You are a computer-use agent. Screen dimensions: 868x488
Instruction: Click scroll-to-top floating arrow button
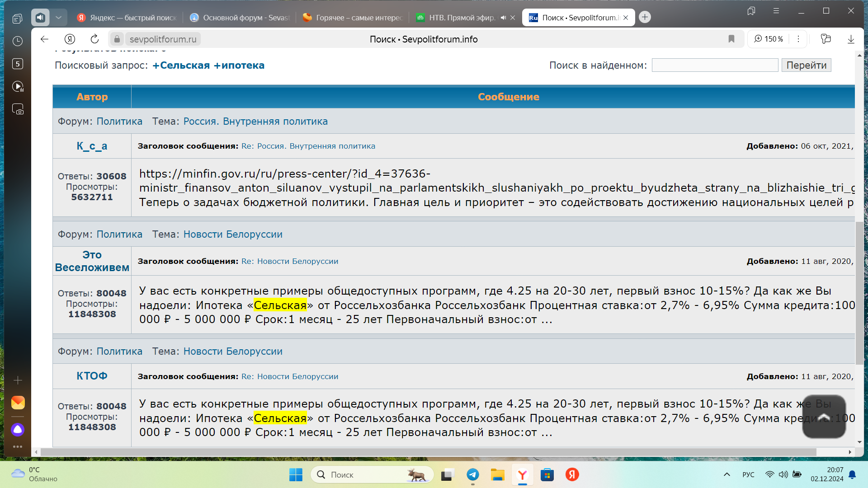tap(824, 416)
